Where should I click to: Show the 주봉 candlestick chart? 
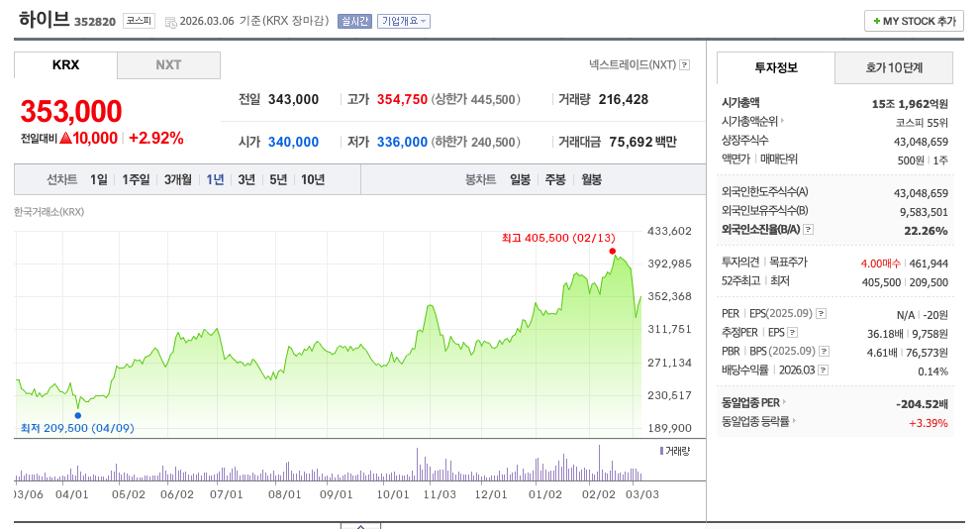tap(555, 180)
